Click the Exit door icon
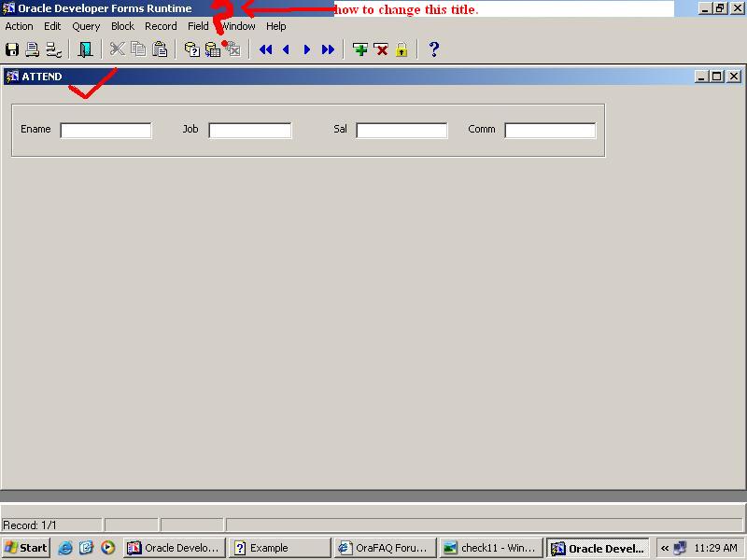This screenshot has width=747, height=560. pyautogui.click(x=85, y=49)
